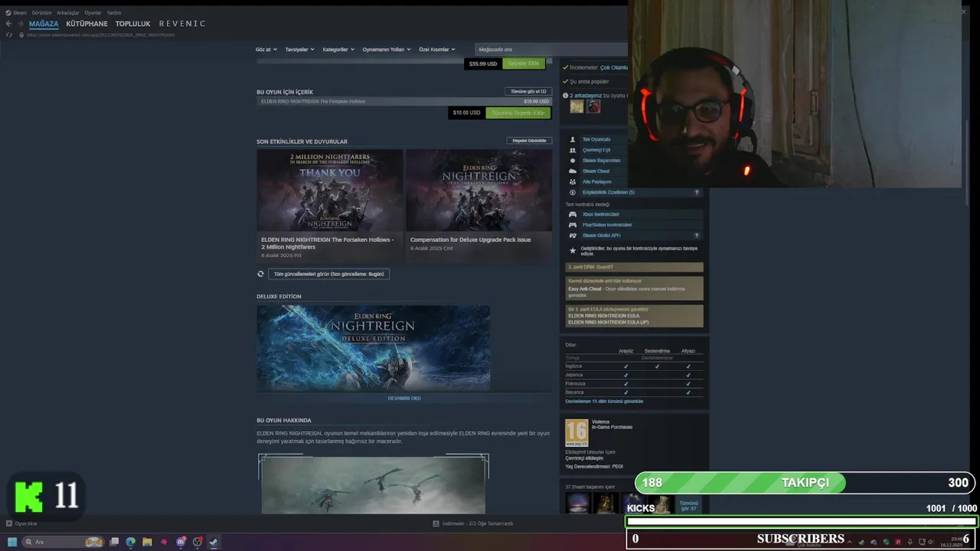980x551 pixels.
Task: Go back with the navigation arrow
Action: click(x=9, y=24)
